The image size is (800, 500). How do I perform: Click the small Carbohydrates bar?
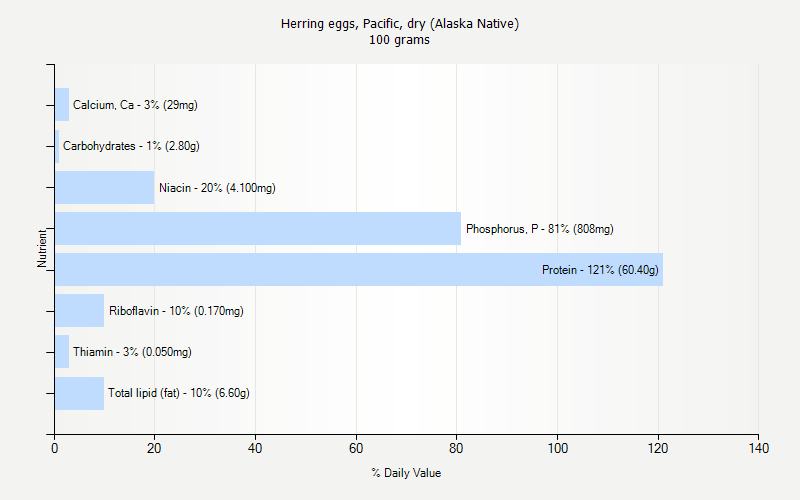[57, 146]
